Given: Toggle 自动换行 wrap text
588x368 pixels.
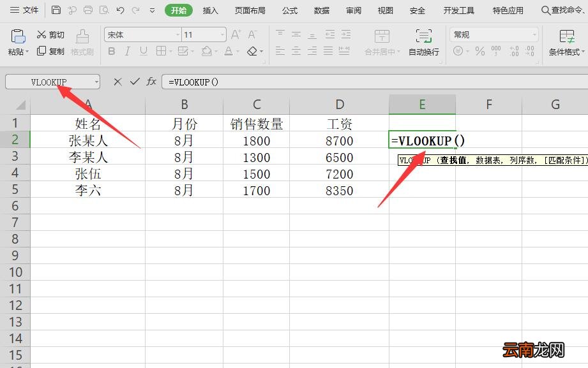Looking at the screenshot, I should pos(424,42).
